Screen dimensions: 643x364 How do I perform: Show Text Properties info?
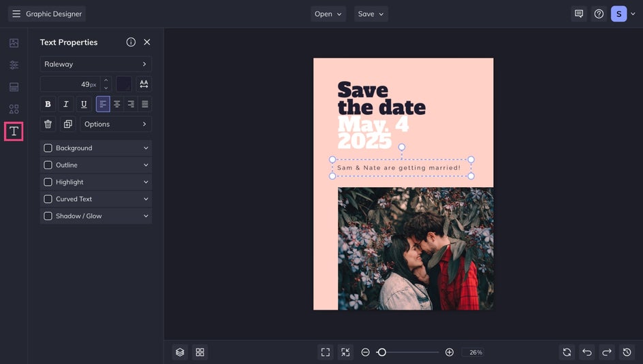(131, 42)
